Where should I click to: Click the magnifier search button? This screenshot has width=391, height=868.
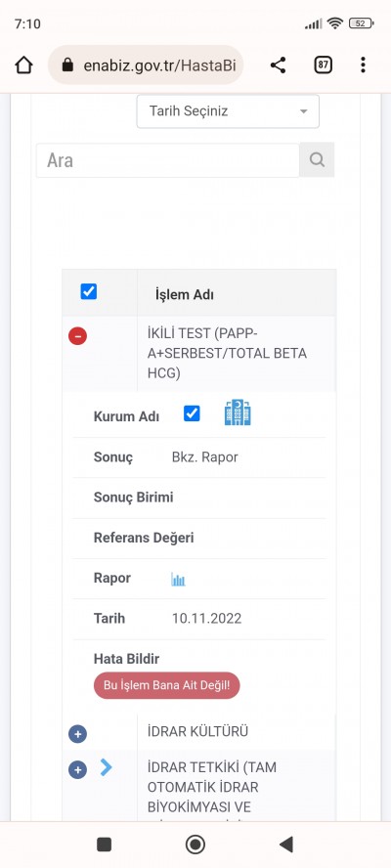(317, 160)
